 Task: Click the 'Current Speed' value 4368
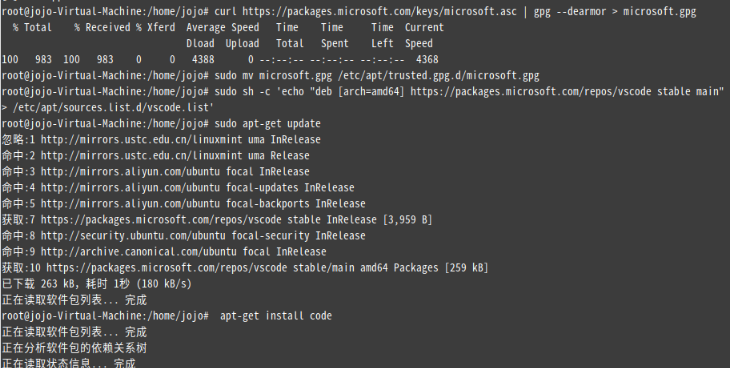coord(427,60)
